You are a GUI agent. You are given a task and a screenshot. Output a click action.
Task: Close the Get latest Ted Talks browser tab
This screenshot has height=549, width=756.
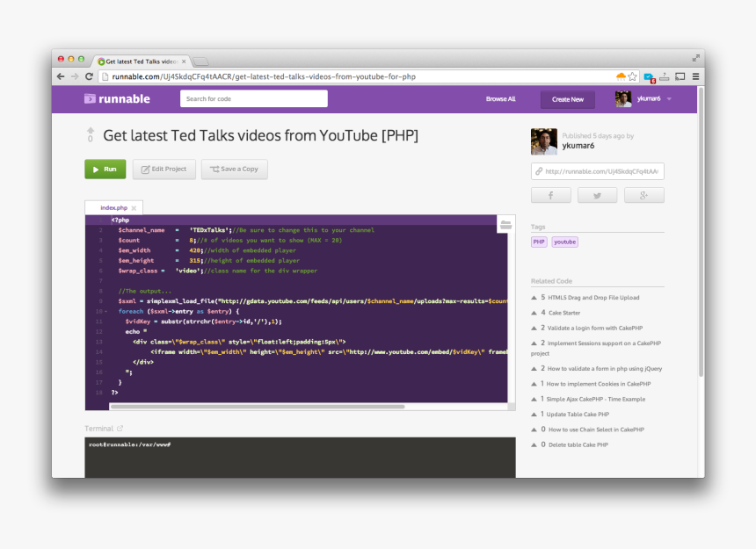coord(184,61)
